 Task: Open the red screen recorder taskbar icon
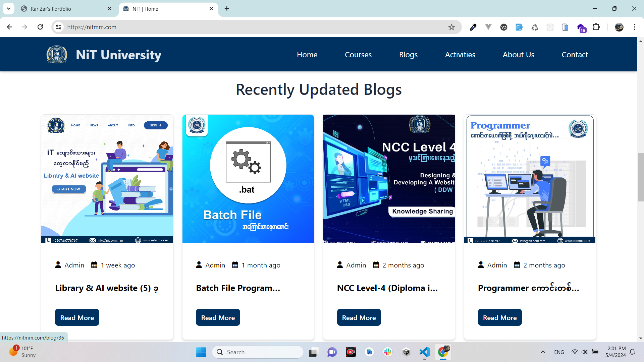point(351,352)
